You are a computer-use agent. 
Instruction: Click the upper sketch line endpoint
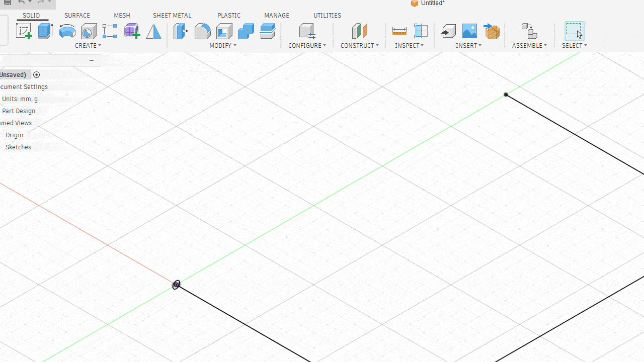tap(506, 95)
